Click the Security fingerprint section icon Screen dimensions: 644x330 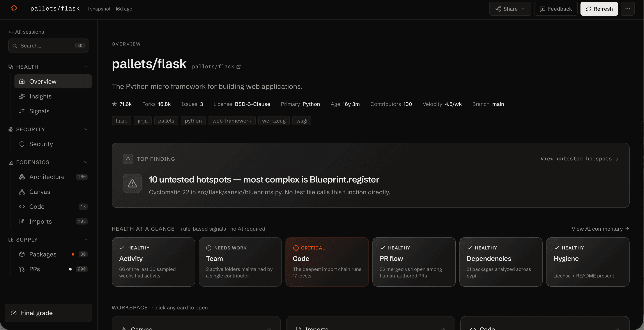[11, 129]
